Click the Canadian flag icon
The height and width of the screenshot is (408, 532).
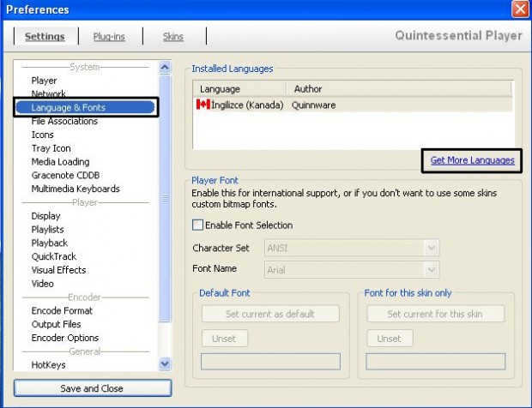tap(203, 105)
